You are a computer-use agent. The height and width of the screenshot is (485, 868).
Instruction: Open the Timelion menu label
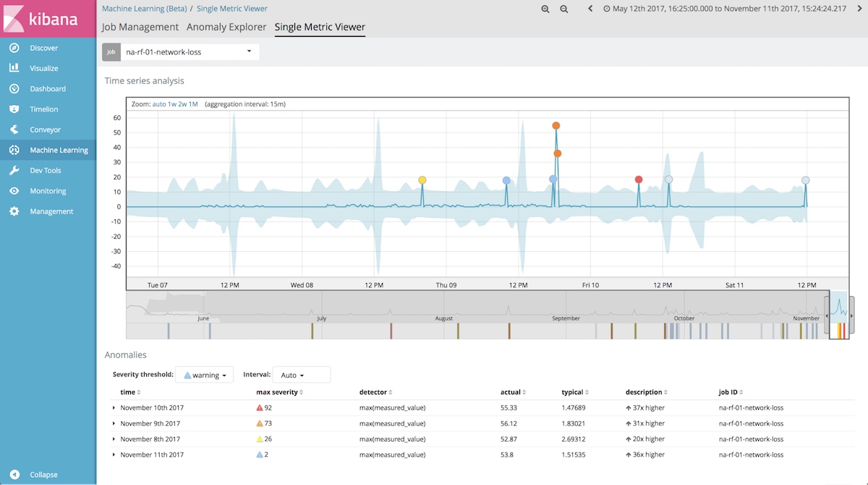pos(44,109)
